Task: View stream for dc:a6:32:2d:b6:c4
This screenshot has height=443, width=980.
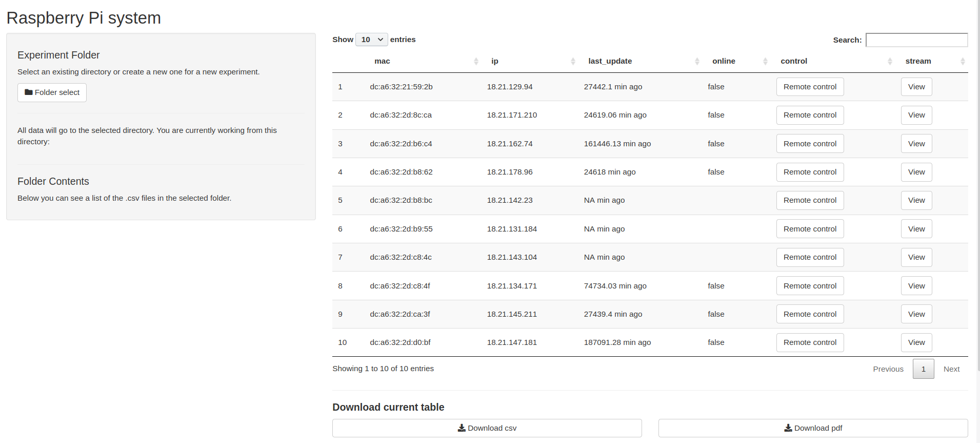Action: point(916,144)
